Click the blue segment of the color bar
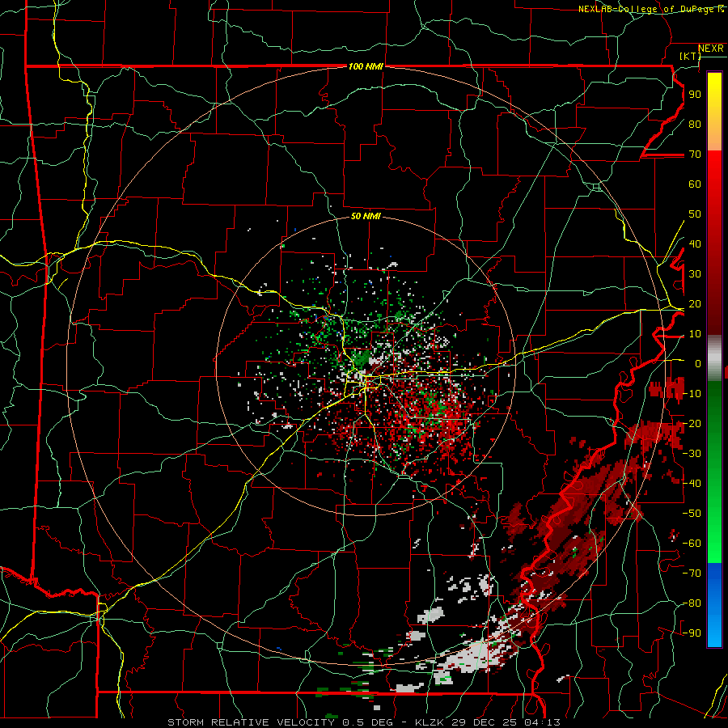The height and width of the screenshot is (728, 728). click(x=714, y=604)
